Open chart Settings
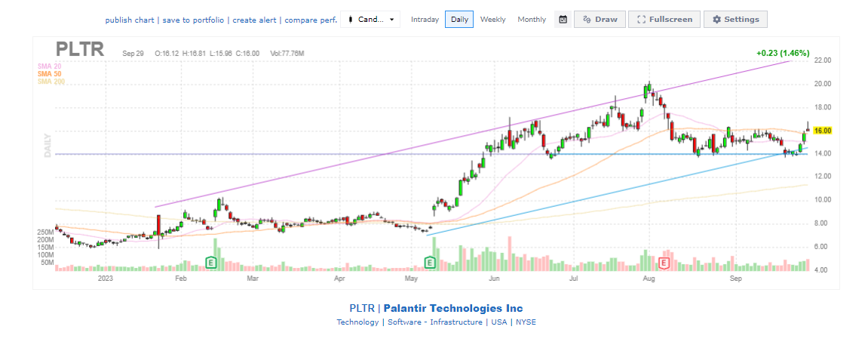The width and height of the screenshot is (868, 342). pyautogui.click(x=735, y=20)
